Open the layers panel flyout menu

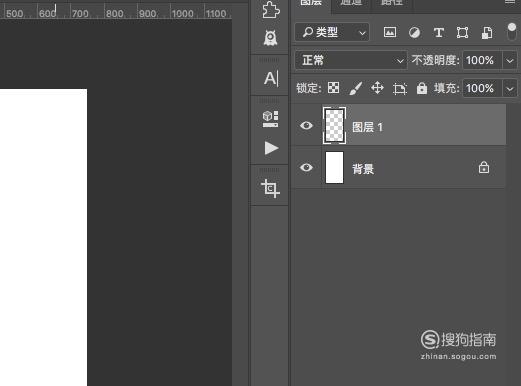[x=510, y=2]
